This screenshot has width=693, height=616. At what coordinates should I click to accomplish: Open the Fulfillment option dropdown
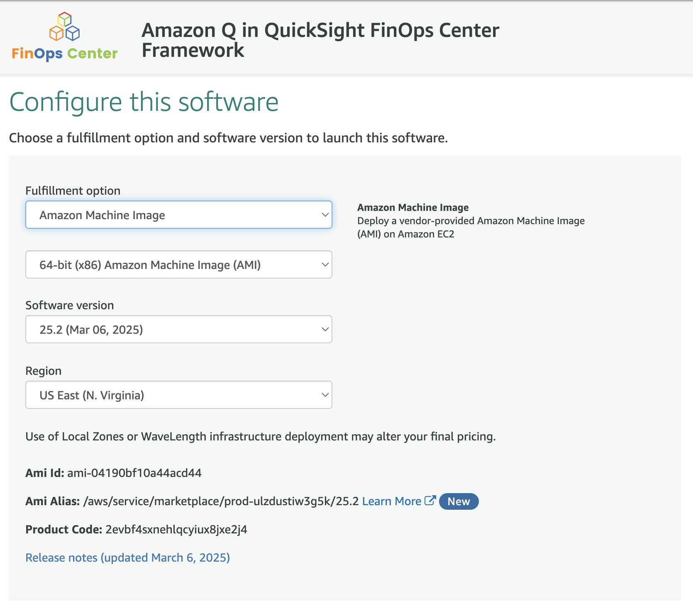click(179, 215)
